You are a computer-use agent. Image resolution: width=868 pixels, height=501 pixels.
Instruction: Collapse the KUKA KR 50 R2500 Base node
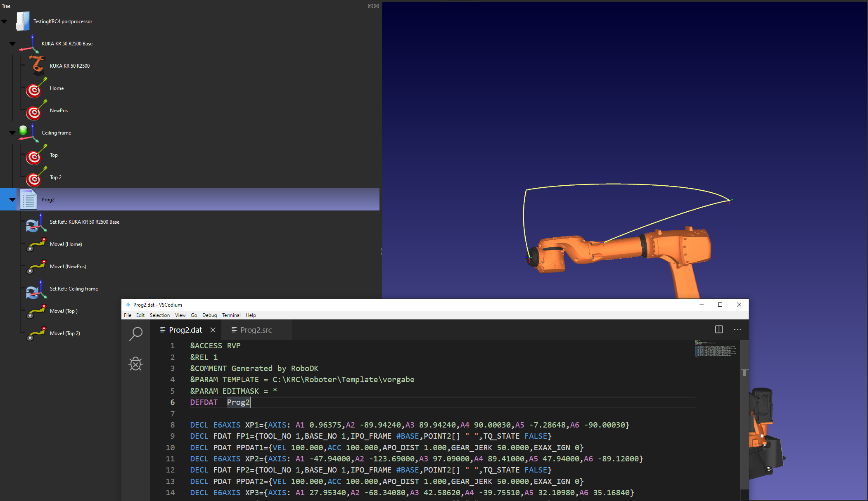pyautogui.click(x=12, y=44)
